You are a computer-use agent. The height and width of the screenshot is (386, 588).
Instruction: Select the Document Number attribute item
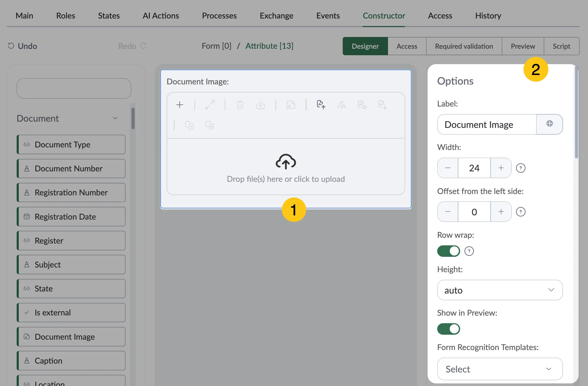(x=71, y=169)
